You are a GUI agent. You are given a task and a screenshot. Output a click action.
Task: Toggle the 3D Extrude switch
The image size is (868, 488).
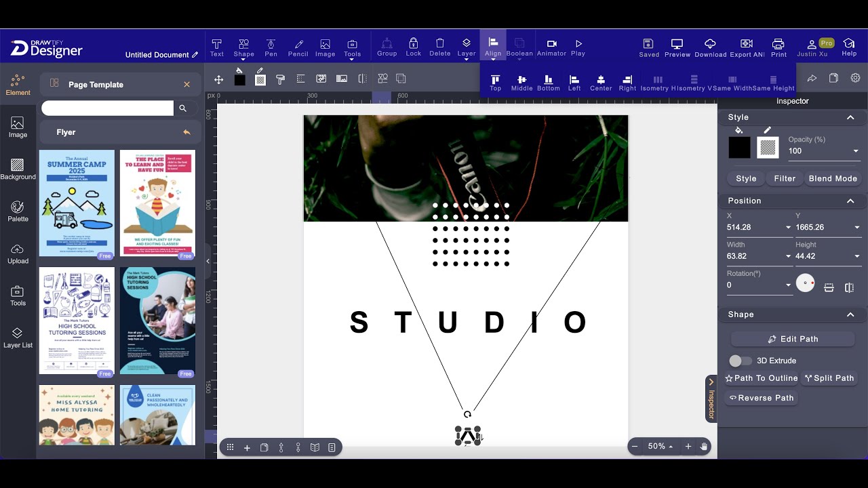pos(741,361)
